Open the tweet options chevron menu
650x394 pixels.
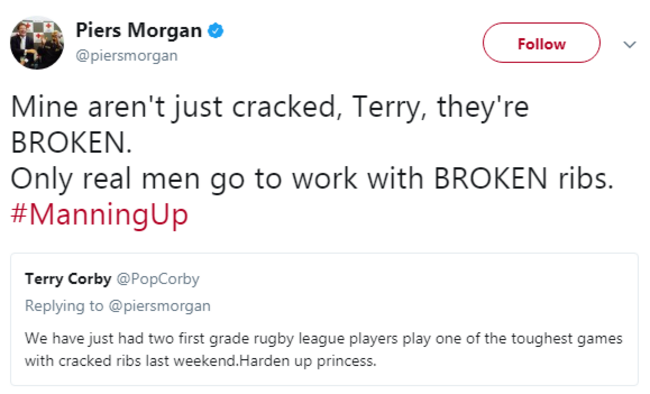pos(629,44)
